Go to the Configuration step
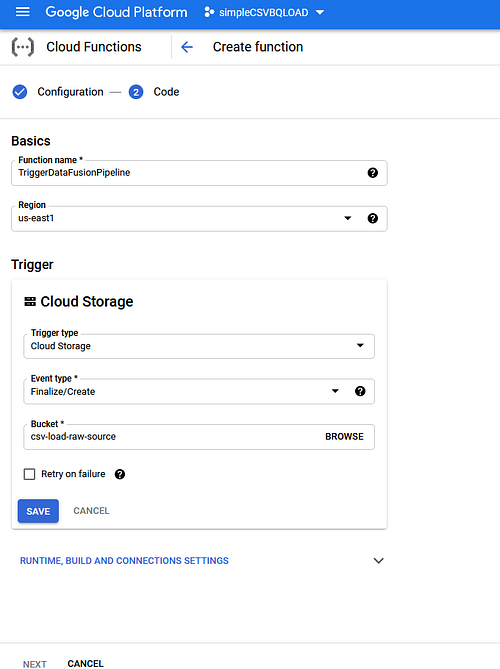Screen dimensions: 500x669 click(58, 92)
